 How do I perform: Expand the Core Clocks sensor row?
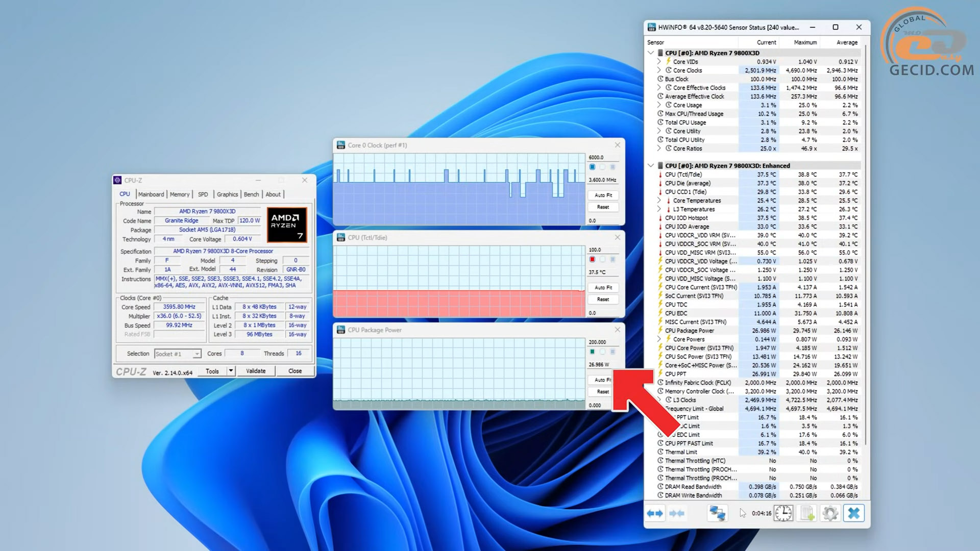(x=659, y=70)
